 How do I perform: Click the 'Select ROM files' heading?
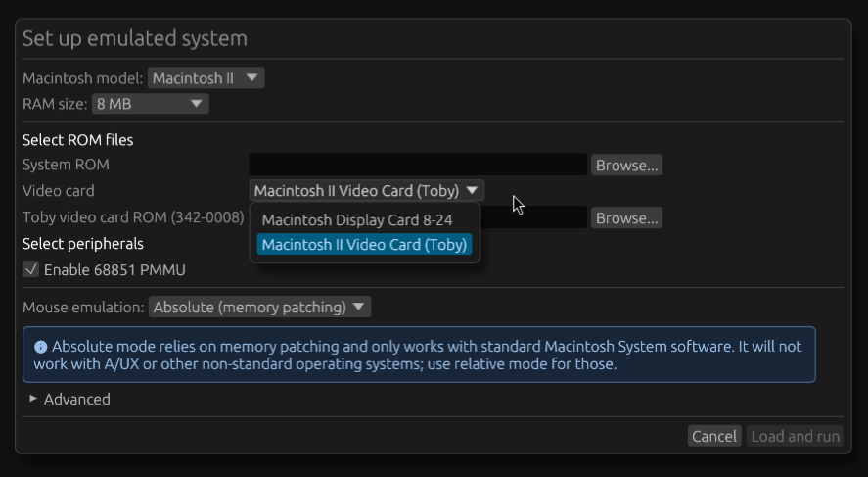(78, 140)
